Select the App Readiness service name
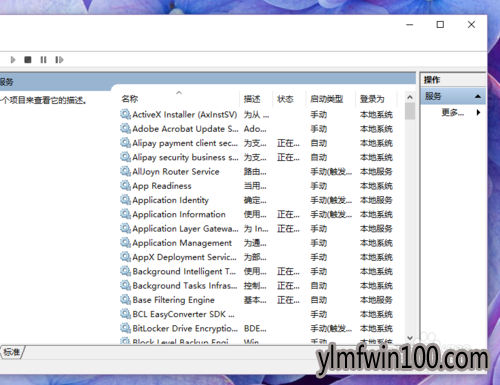This screenshot has height=385, width=500. (162, 186)
